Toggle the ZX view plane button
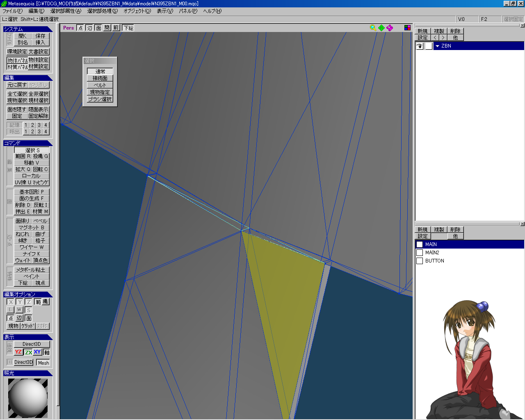The image size is (525, 420). coord(28,352)
